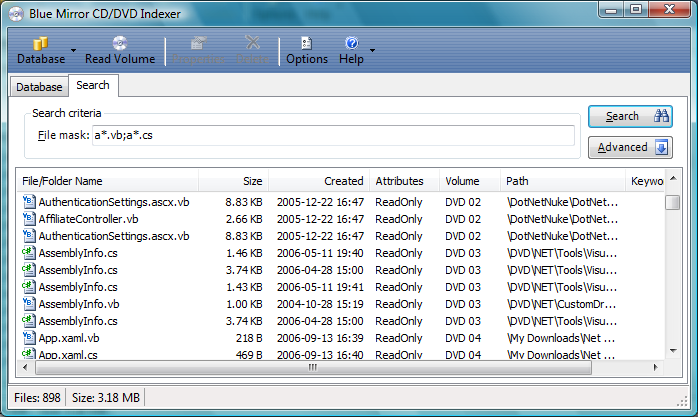698x417 pixels.
Task: Sort by File/Folder Name column
Action: click(x=107, y=181)
